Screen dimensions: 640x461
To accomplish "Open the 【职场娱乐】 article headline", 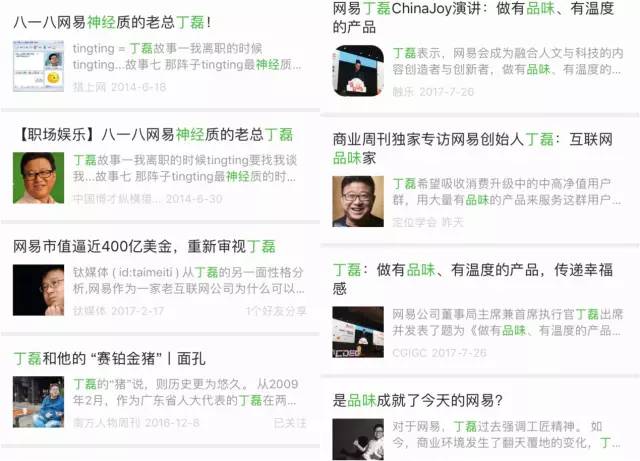I will tap(155, 134).
